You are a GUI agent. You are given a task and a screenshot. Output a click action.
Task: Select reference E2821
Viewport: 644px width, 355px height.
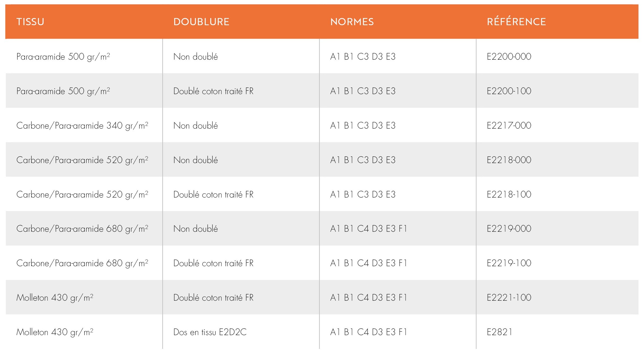(499, 332)
